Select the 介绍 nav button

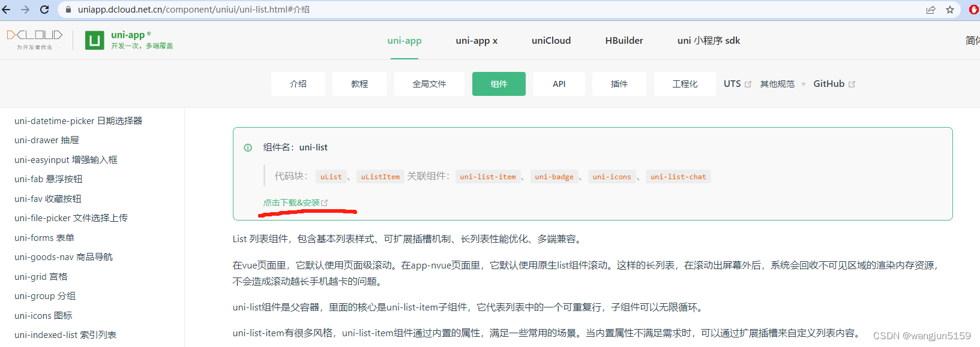tap(298, 84)
